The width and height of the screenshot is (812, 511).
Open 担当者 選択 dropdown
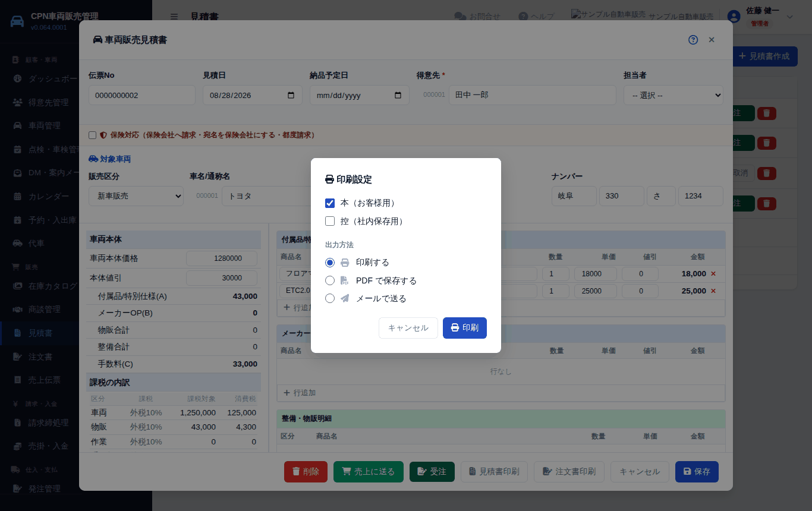click(x=673, y=95)
